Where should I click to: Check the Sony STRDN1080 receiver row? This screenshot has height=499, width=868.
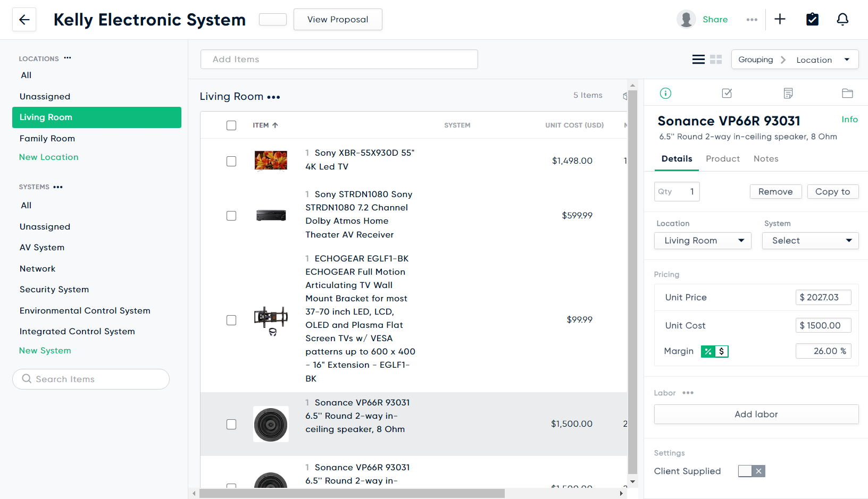click(x=231, y=216)
